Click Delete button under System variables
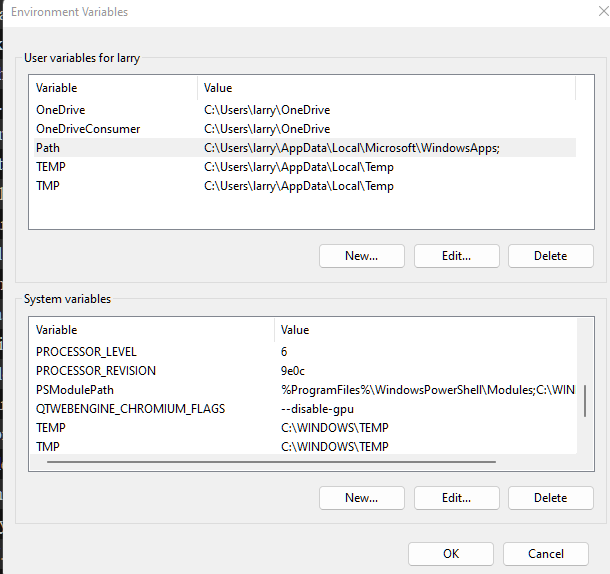Viewport: 610px width, 574px height. click(550, 498)
